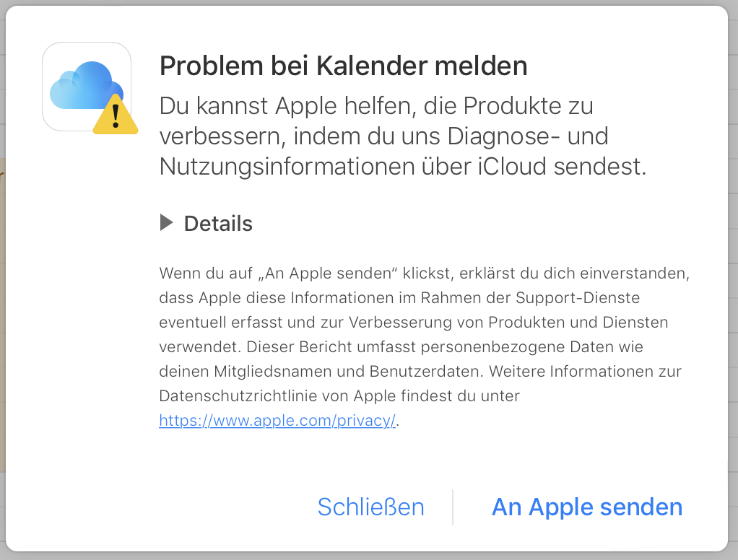Screen dimensions: 738x560
Task: Click the yellow warning triangle badge
Action: pos(116,115)
